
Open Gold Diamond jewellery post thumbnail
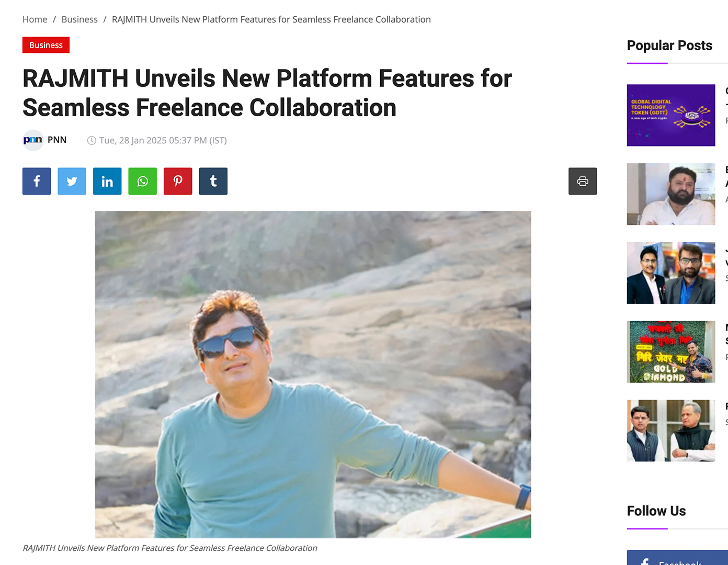[670, 352]
